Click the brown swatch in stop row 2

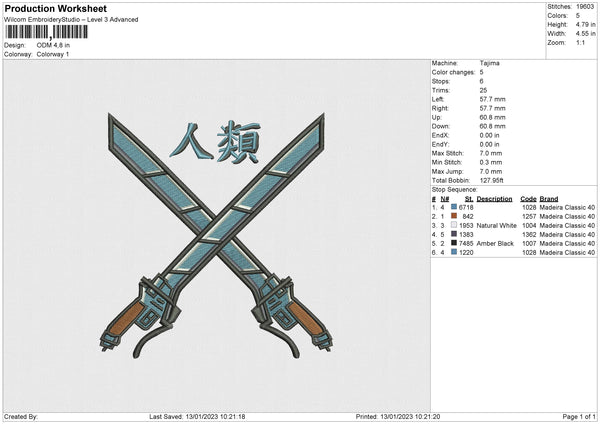(454, 216)
